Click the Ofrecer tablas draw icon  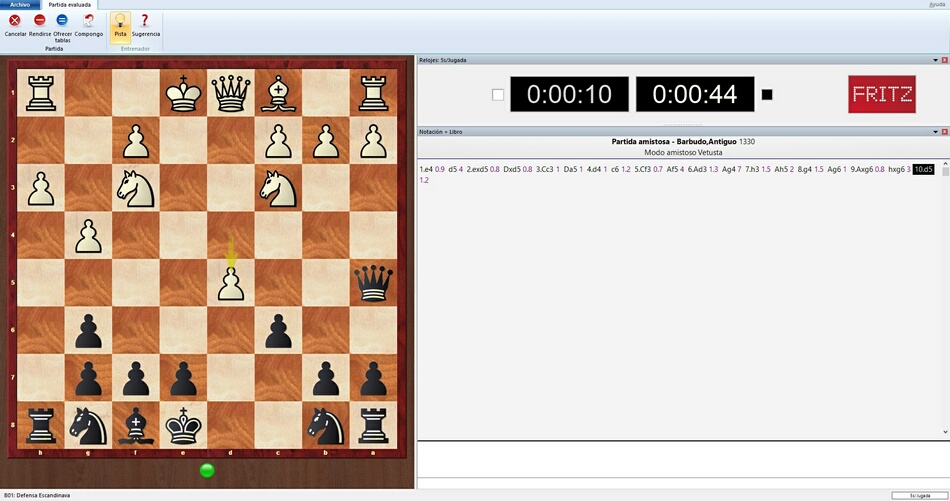(62, 21)
